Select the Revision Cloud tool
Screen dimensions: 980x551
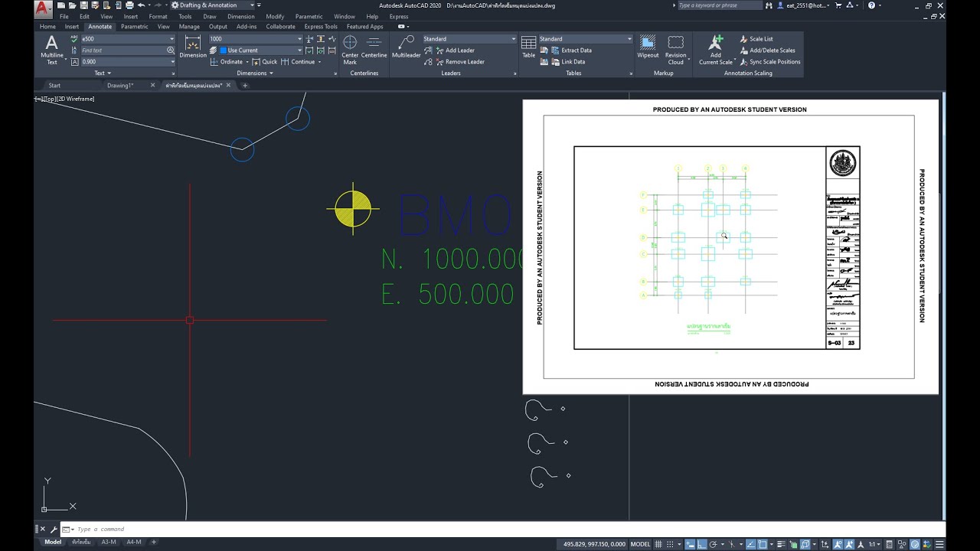click(676, 50)
